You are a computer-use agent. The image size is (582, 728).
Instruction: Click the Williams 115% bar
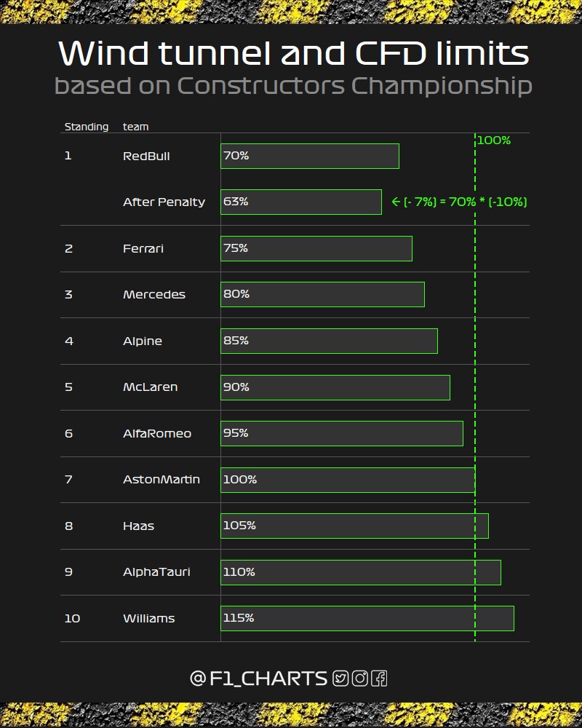(x=367, y=618)
